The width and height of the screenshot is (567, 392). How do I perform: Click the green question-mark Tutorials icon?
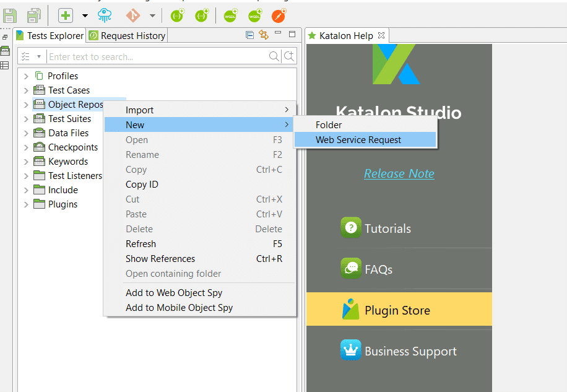click(x=351, y=227)
